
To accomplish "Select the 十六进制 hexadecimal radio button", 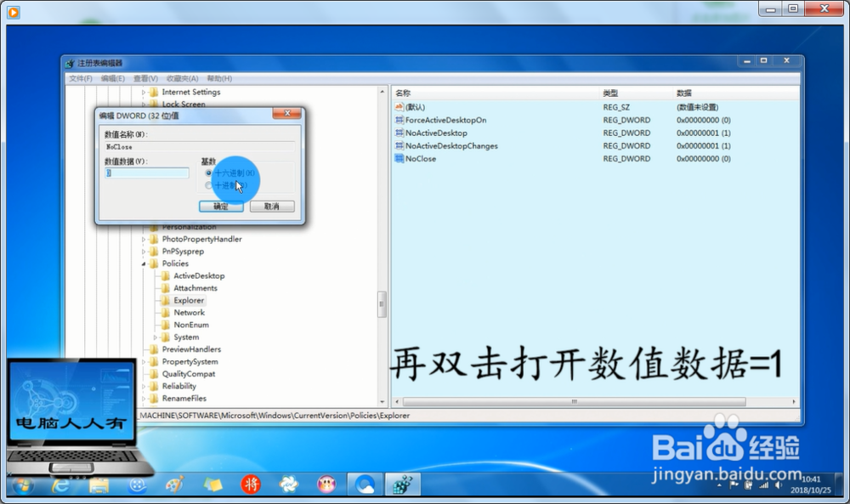I will point(210,173).
